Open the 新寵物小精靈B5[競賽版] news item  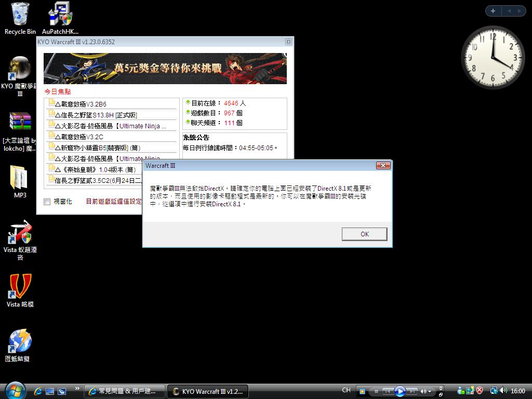coord(97,148)
